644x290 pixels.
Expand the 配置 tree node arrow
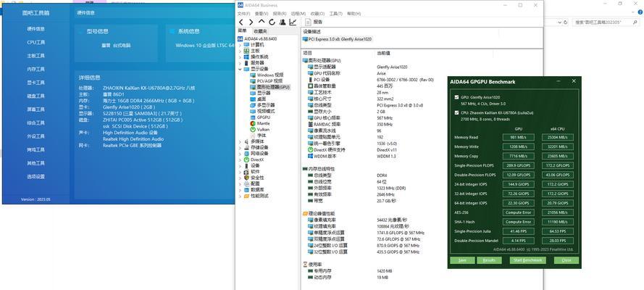tap(241, 183)
